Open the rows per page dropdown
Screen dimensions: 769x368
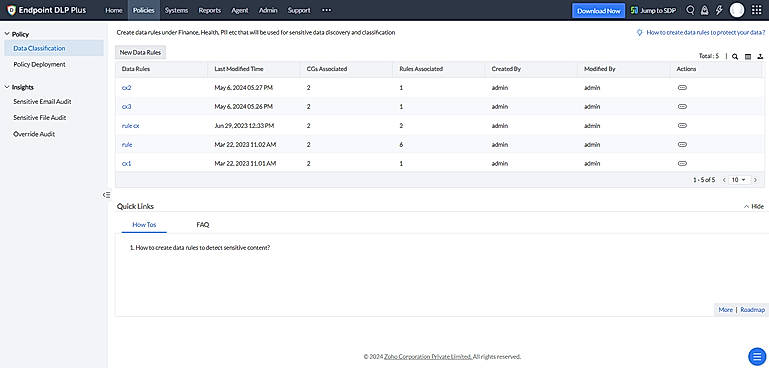pos(739,180)
